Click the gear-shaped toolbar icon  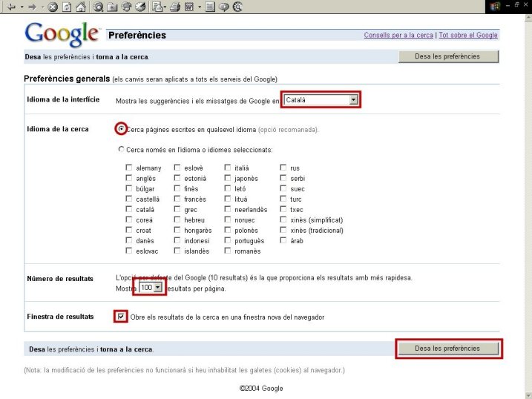click(x=238, y=7)
